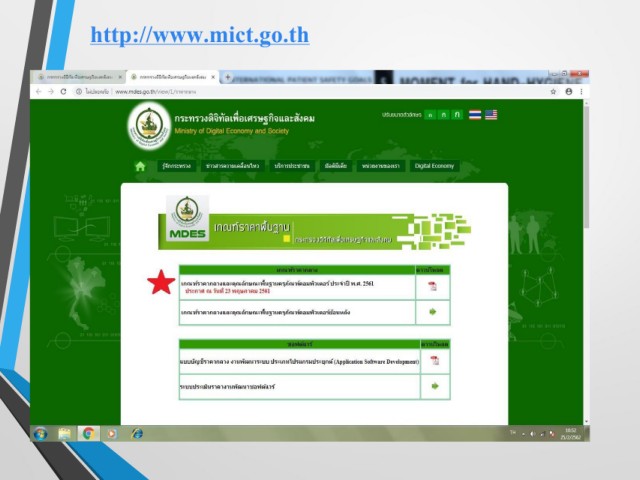Switch to the first browser tab

click(x=75, y=76)
